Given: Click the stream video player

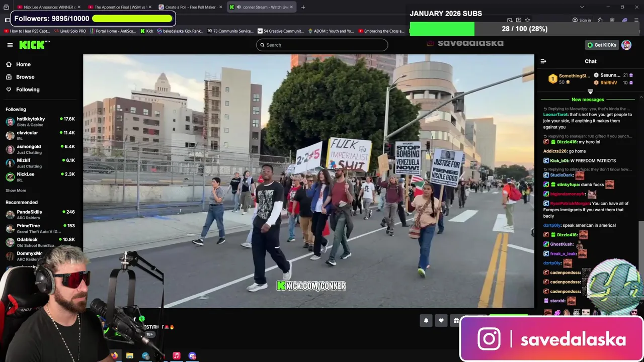Looking at the screenshot, I should [308, 181].
